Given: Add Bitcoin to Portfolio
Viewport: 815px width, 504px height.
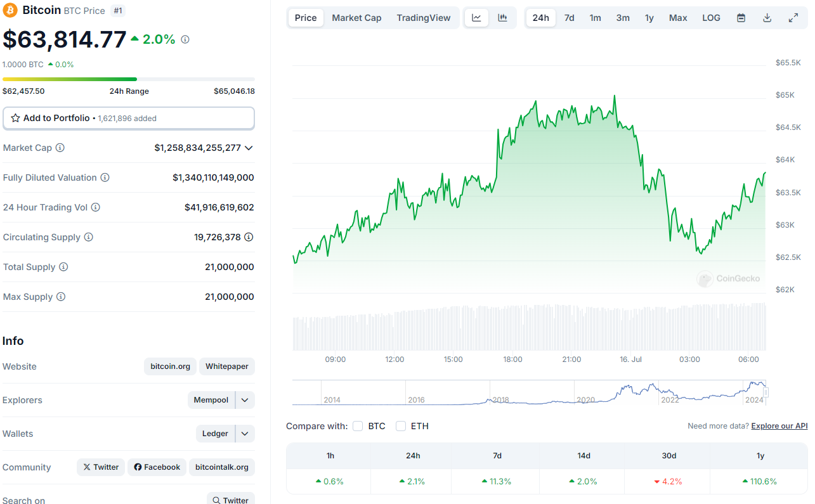Looking at the screenshot, I should [x=129, y=118].
